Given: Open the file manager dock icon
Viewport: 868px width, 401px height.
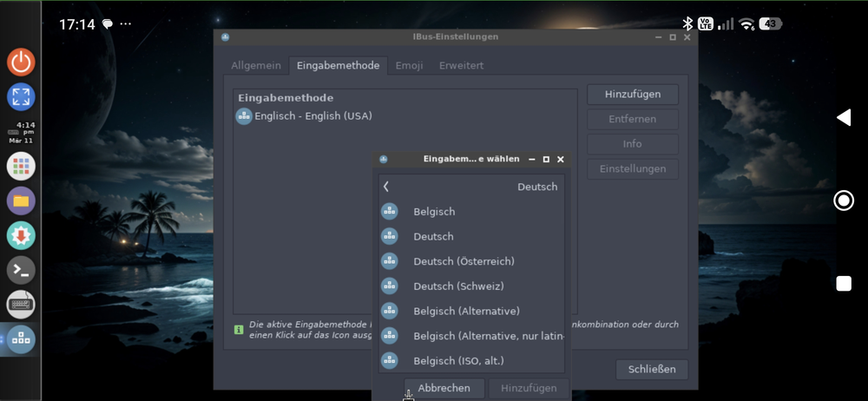Looking at the screenshot, I should (21, 200).
